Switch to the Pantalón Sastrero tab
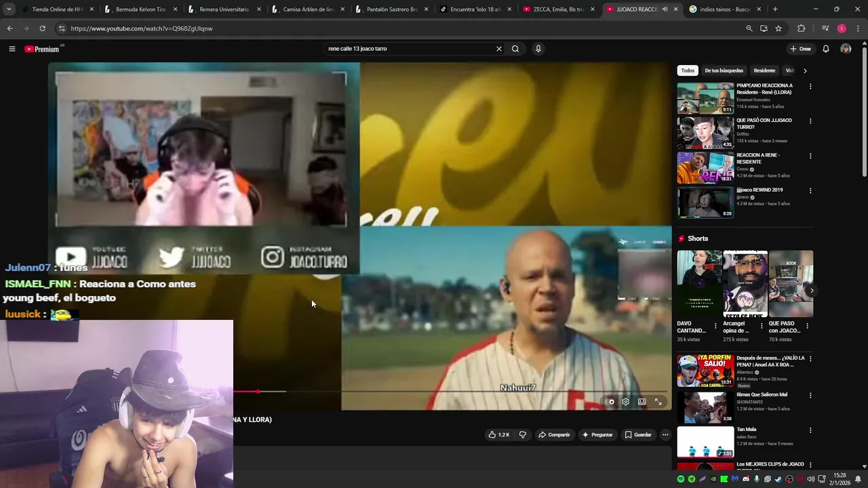Viewport: 868px width, 488px height. coord(391,9)
